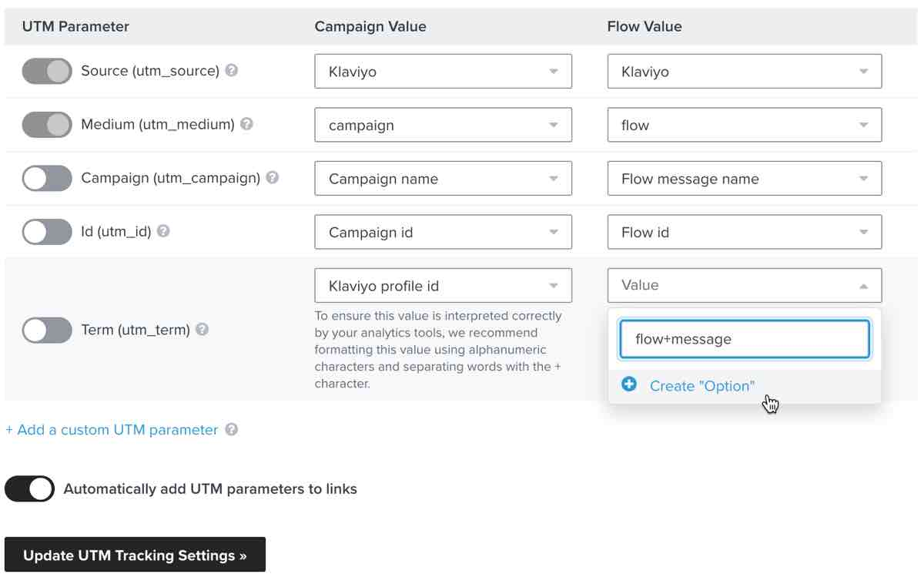Open Medium flow value dropdown showing flow

(744, 125)
